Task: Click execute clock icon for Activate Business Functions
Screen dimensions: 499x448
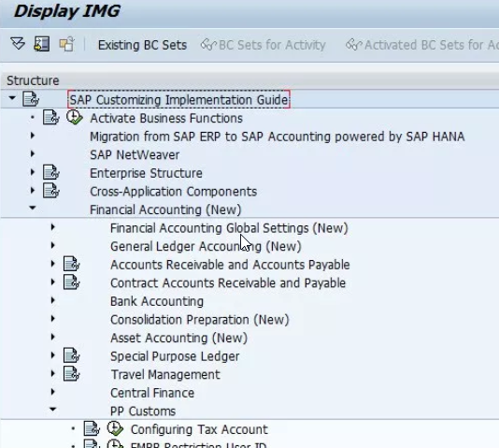Action: coord(75,117)
